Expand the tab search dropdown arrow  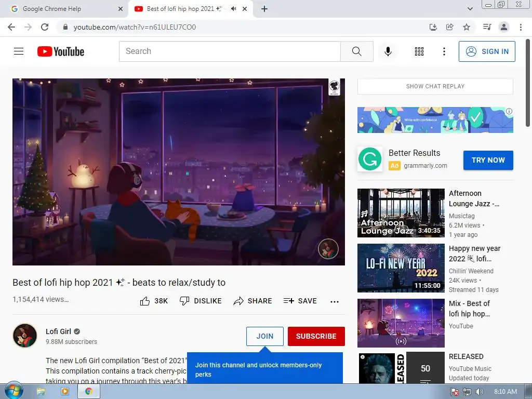(470, 9)
